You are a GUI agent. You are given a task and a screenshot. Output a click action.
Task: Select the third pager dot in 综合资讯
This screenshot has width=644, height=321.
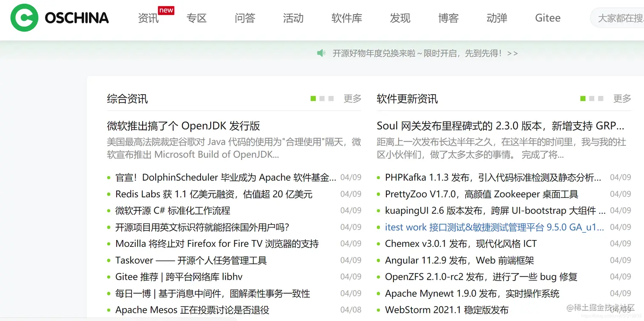331,98
